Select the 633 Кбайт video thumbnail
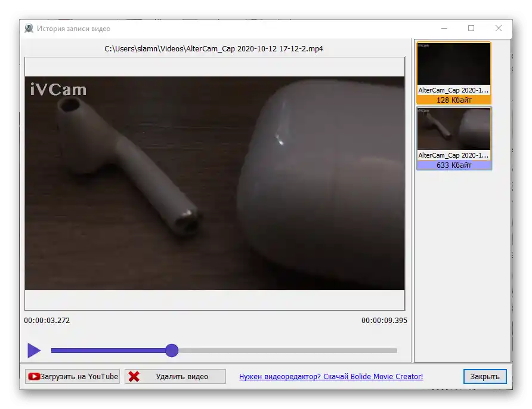Screen dimensions: 532x409 click(454, 138)
